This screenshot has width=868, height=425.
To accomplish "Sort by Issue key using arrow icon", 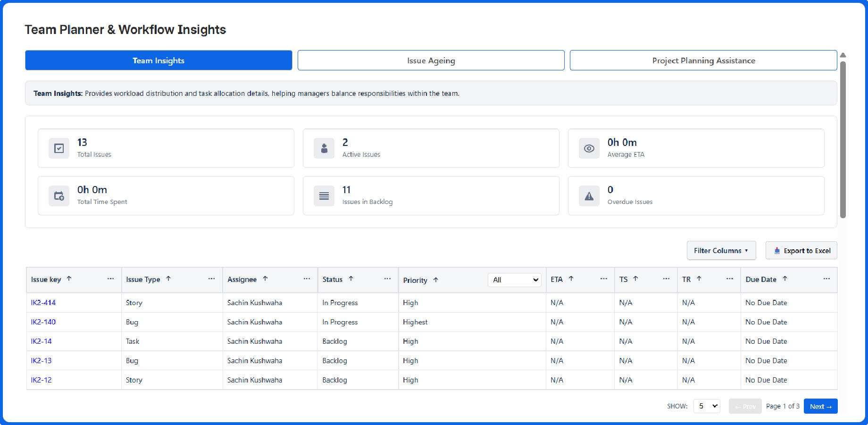I will (x=69, y=279).
